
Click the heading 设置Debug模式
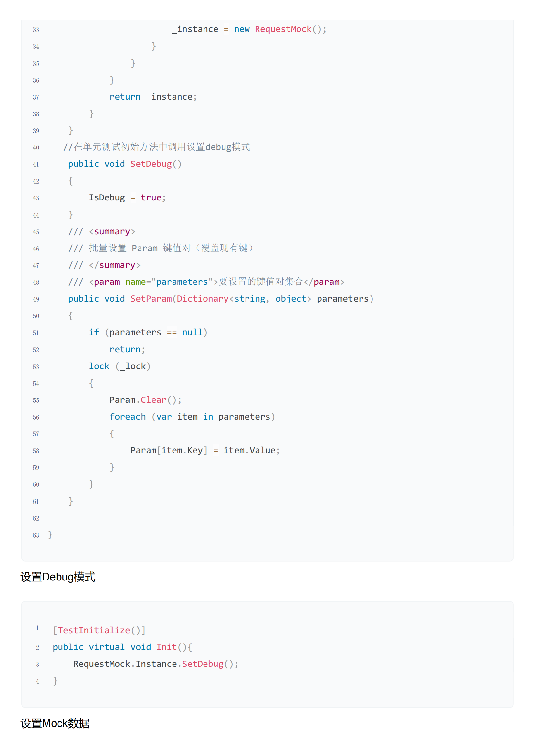(58, 577)
